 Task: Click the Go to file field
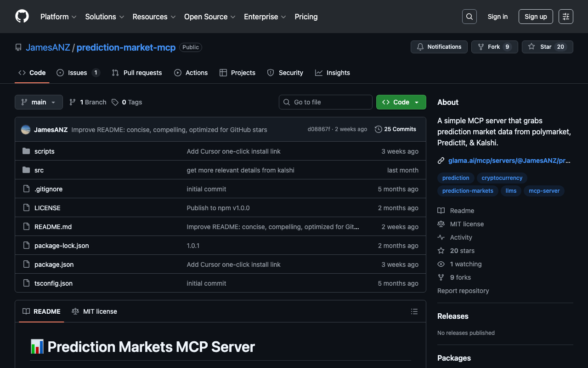coord(326,102)
